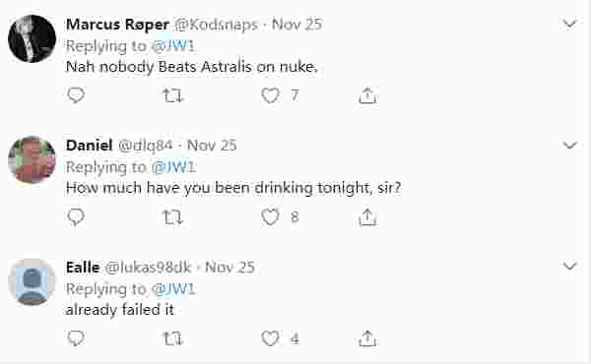Retweet Daniel's tweet
Viewport: 591px width, 364px height.
tap(173, 217)
